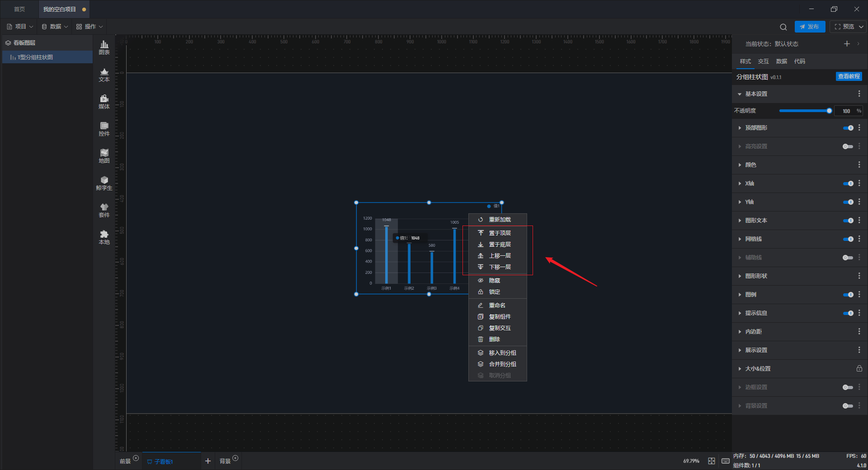
Task: Expand the 图形形状 section
Action: (740, 276)
